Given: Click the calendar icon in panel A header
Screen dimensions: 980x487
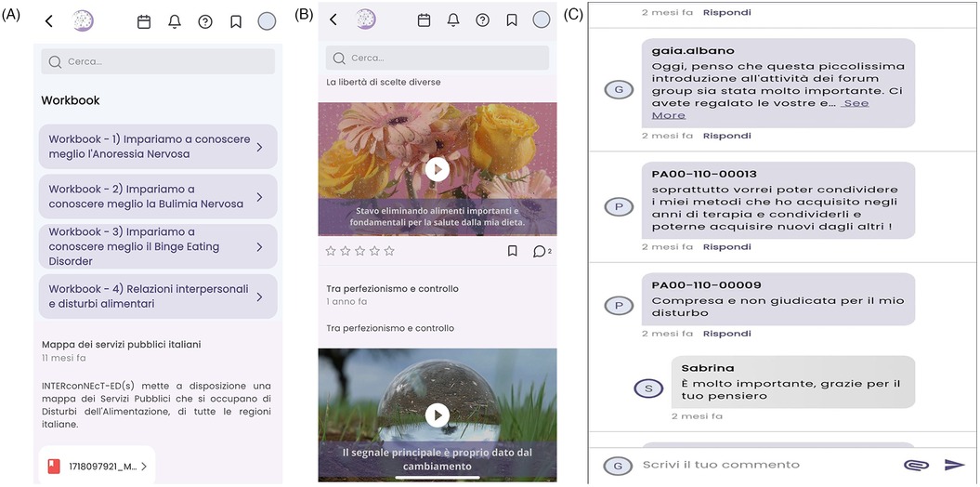Looking at the screenshot, I should click(x=144, y=21).
